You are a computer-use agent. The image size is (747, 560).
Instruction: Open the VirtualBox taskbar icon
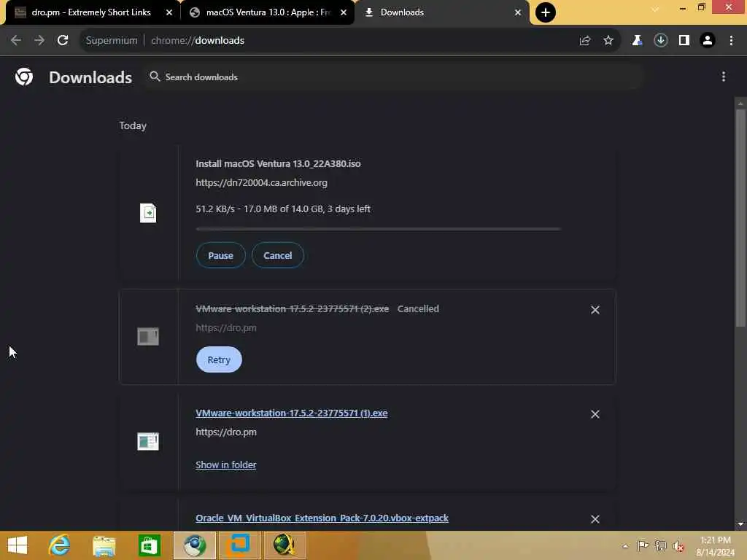(x=239, y=545)
